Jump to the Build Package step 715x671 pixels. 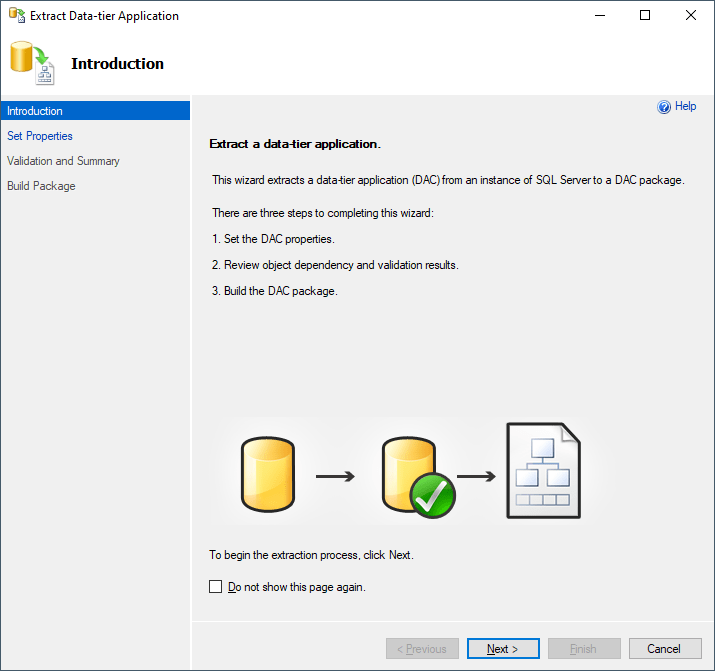click(41, 186)
